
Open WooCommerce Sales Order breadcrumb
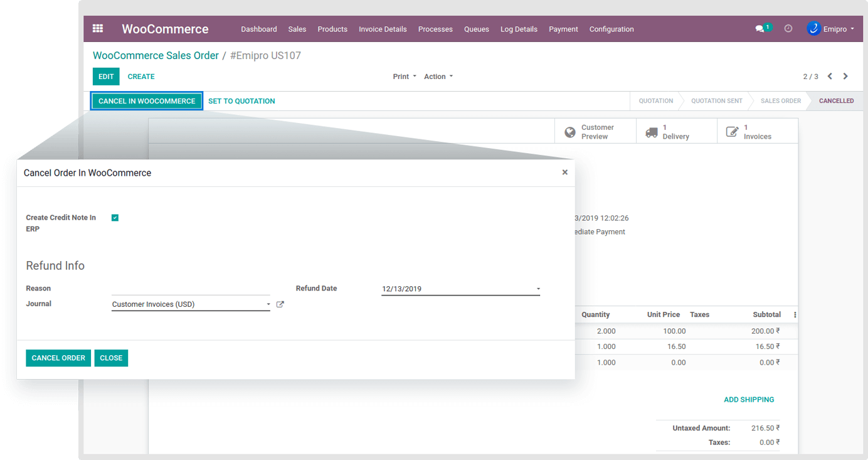pos(156,55)
